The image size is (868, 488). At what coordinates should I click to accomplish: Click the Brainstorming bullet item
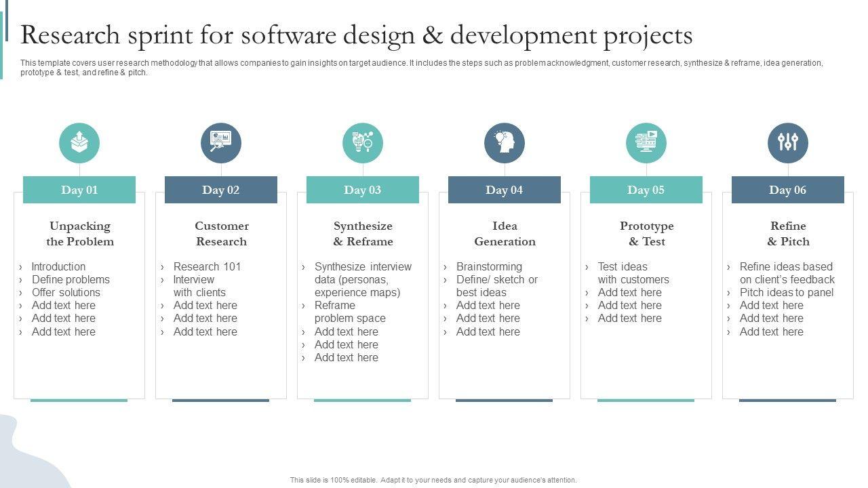tap(489, 266)
